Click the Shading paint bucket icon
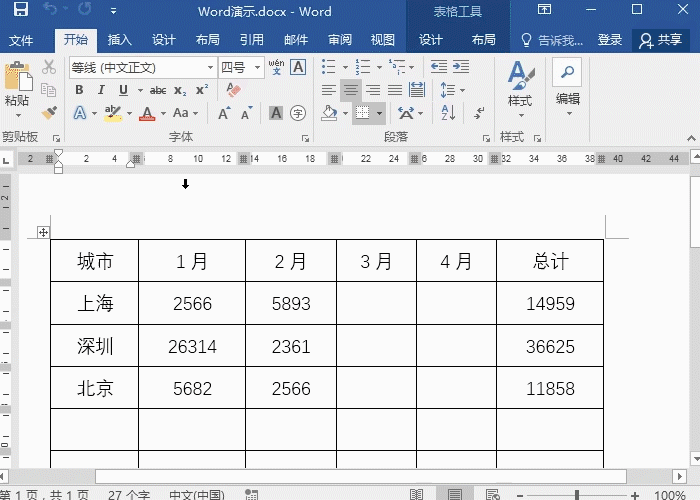Screen dimensions: 700x500 pos(329,112)
